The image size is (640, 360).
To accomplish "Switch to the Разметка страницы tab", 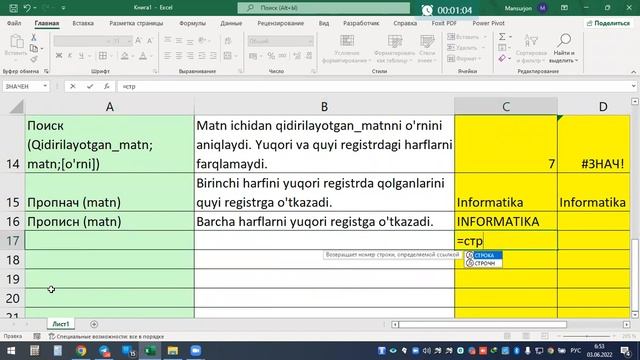I will [x=136, y=23].
